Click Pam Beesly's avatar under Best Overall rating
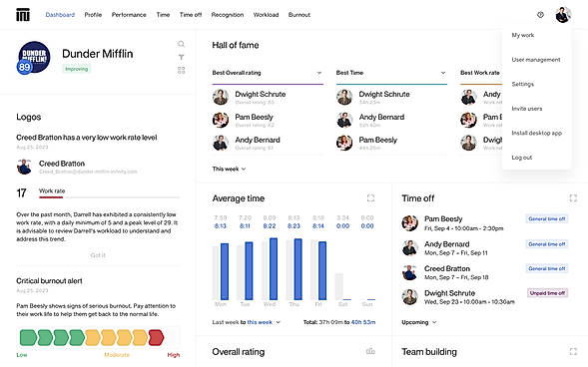Screen dimensions: 588x367 [x=221, y=120]
